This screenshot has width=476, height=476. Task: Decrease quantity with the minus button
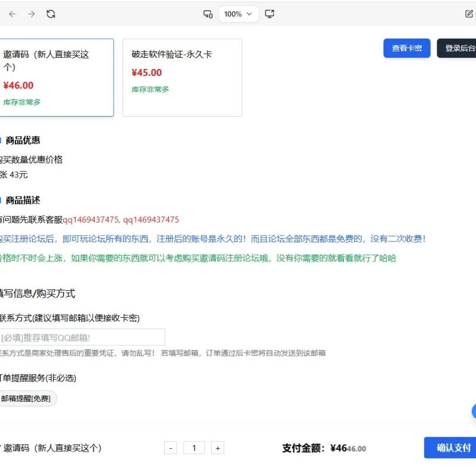coord(171,448)
